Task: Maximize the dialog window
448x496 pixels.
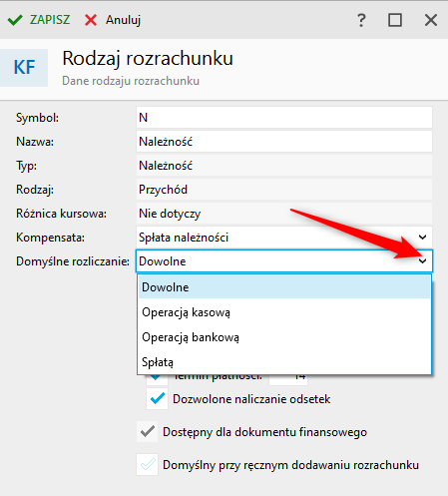Action: coord(395,20)
